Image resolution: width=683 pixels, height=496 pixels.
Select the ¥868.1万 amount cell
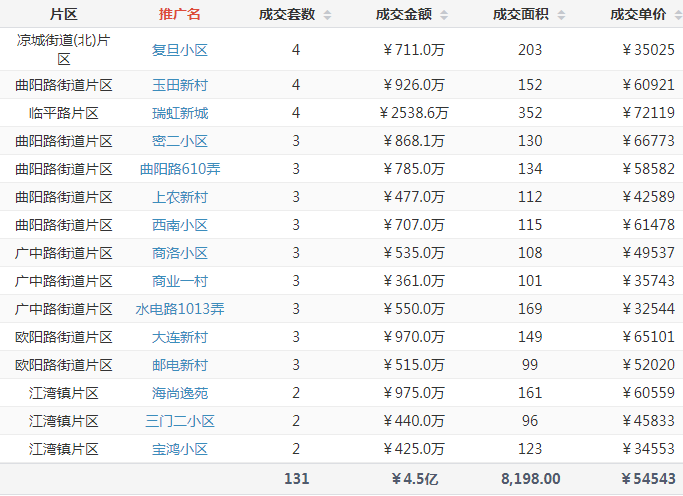[x=414, y=141]
